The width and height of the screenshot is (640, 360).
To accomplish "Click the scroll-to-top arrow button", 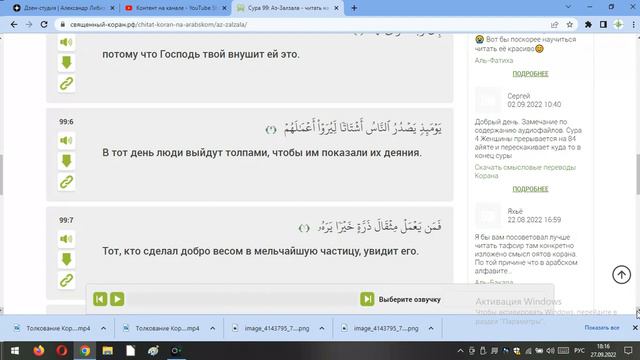I will pyautogui.click(x=621, y=275).
